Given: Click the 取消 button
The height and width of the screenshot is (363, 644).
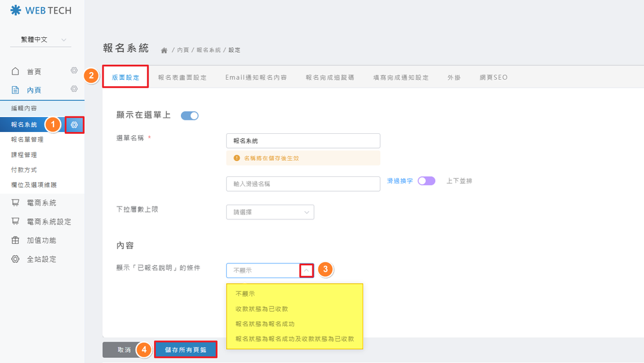Looking at the screenshot, I should pyautogui.click(x=125, y=349).
